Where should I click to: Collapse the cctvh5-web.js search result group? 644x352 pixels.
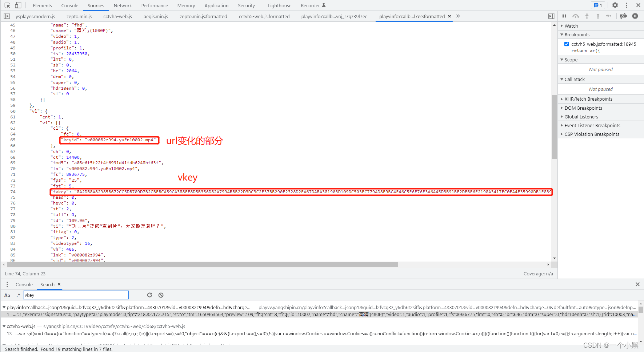tap(4, 326)
